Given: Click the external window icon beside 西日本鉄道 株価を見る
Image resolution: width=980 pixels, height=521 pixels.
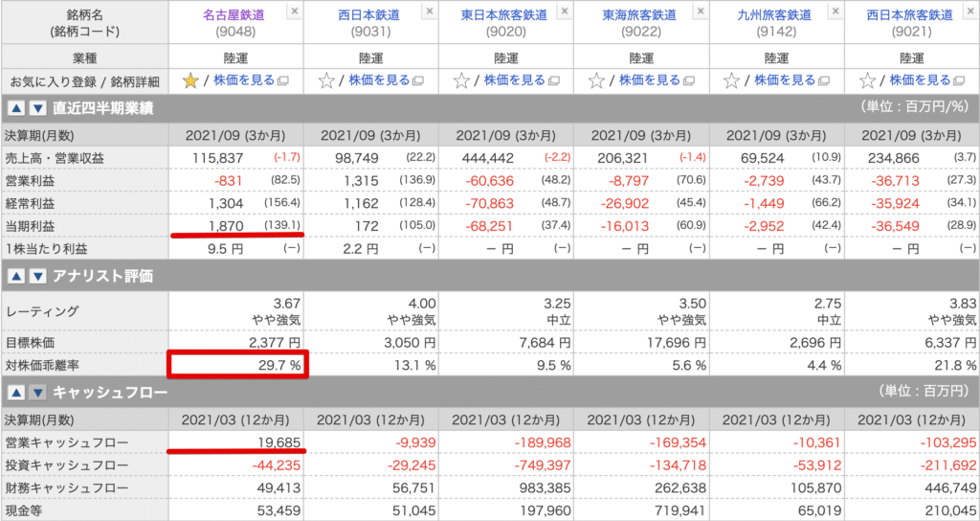Looking at the screenshot, I should 417,81.
